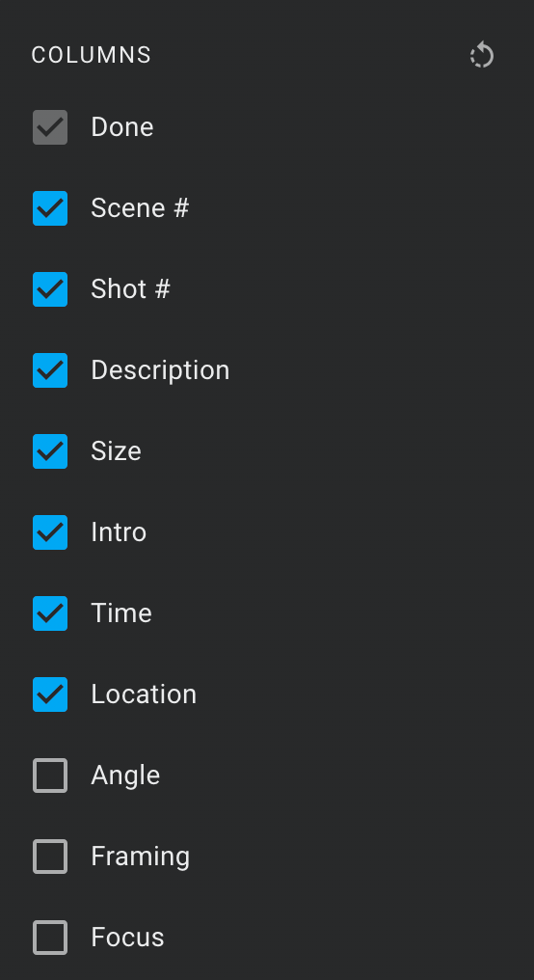The height and width of the screenshot is (980, 534).
Task: Disable the Description column checkbox
Action: pyautogui.click(x=50, y=370)
